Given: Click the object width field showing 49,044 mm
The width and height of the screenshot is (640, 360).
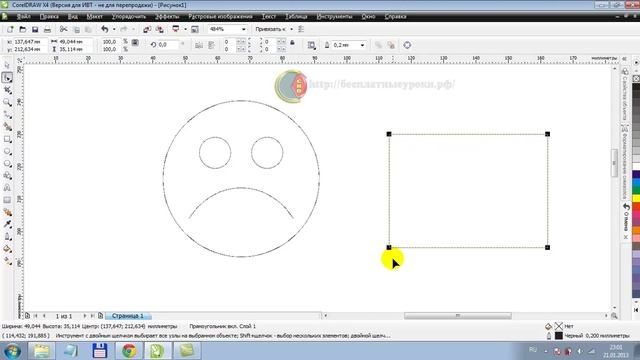Looking at the screenshot, I should coord(76,42).
